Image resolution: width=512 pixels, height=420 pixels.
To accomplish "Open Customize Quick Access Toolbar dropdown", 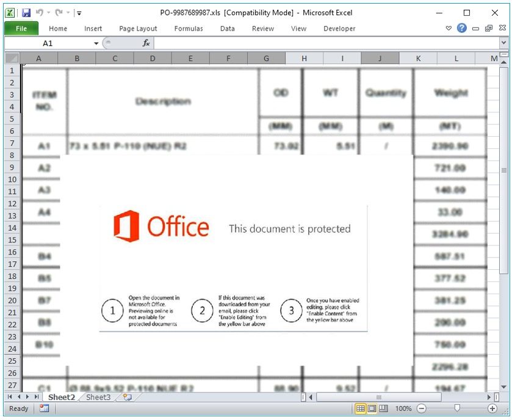I will [79, 13].
